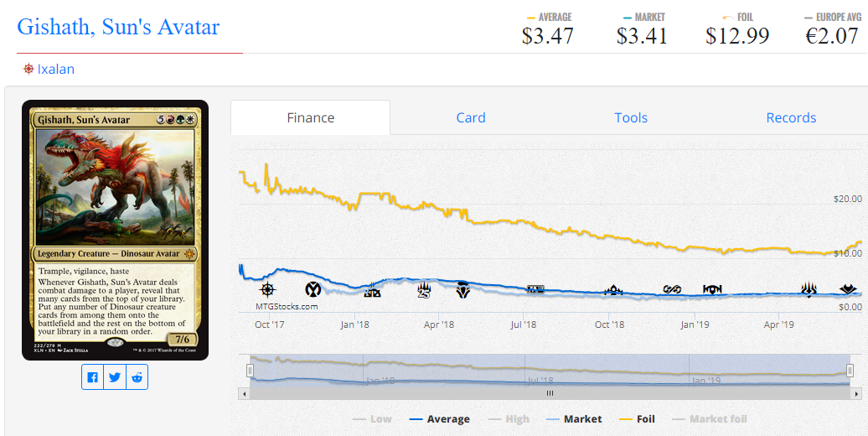Open the Ixalan set link

[56, 70]
